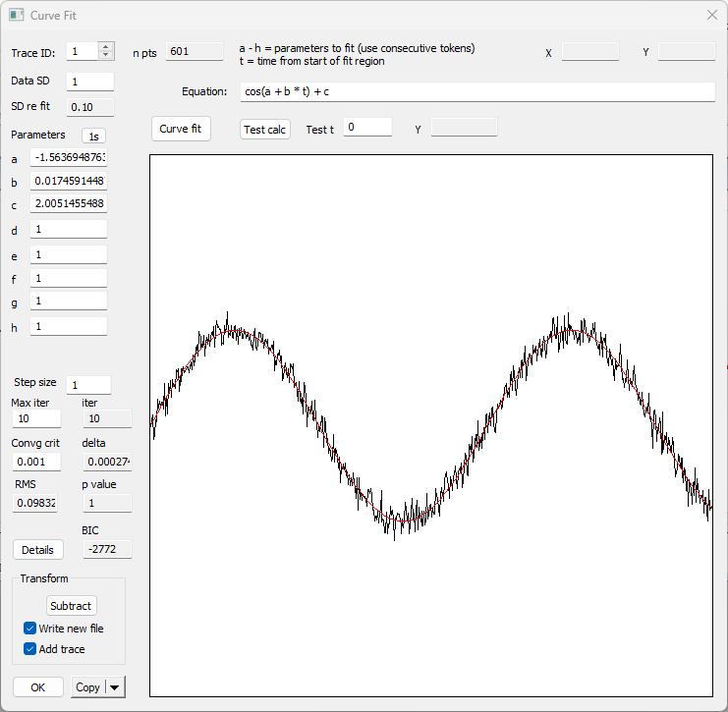Decrease Trace ID with down spinner arrow

click(106, 56)
